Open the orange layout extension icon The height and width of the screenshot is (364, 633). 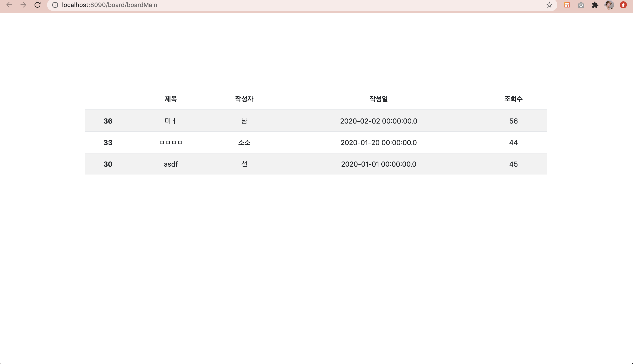pos(567,5)
